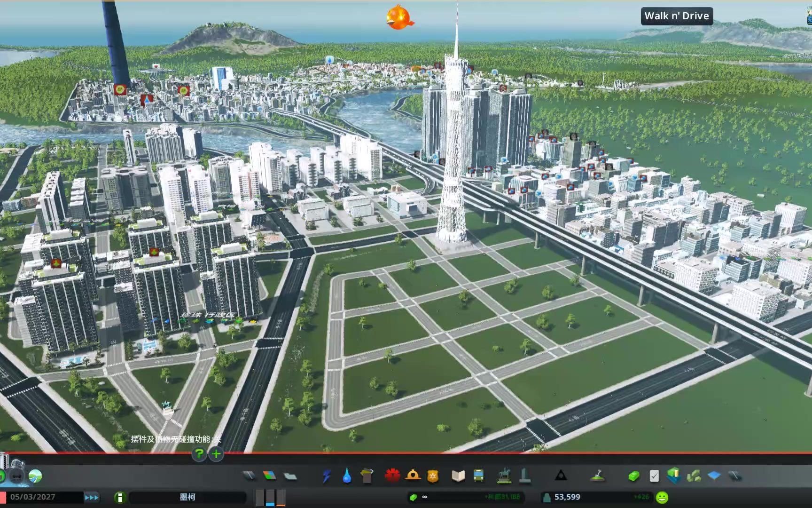The width and height of the screenshot is (812, 508).
Task: Click the black triangle toolbar icon
Action: [x=561, y=476]
